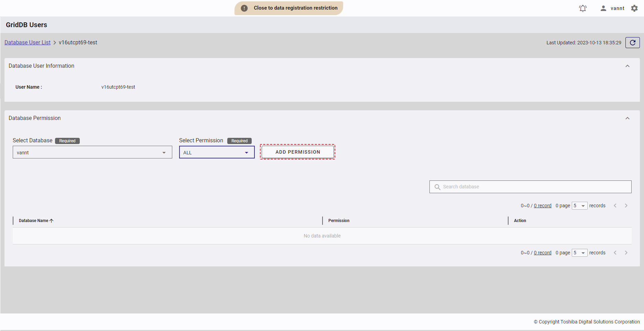
Task: Open bottom records per page dropdown
Action: coord(579,253)
